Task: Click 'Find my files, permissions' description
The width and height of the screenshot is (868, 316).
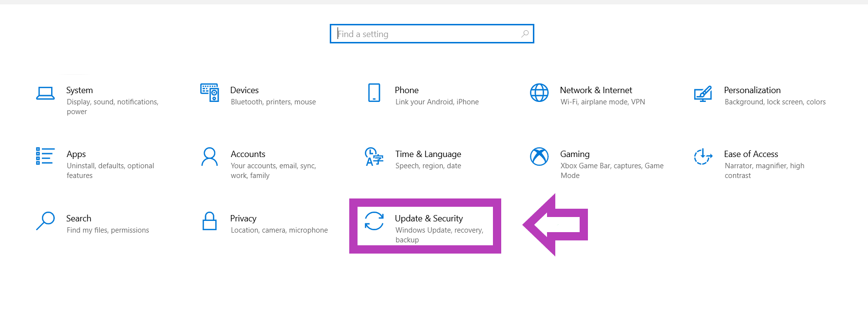Action: point(108,230)
